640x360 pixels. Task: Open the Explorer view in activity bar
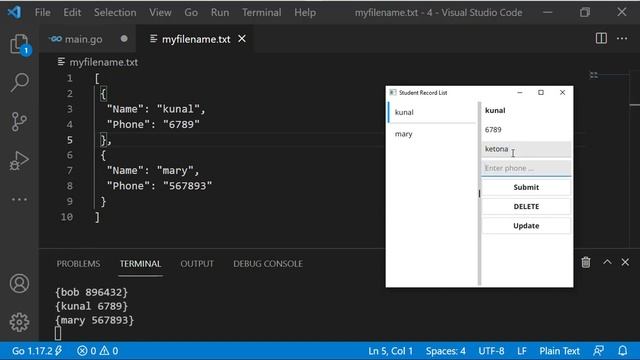click(19, 44)
